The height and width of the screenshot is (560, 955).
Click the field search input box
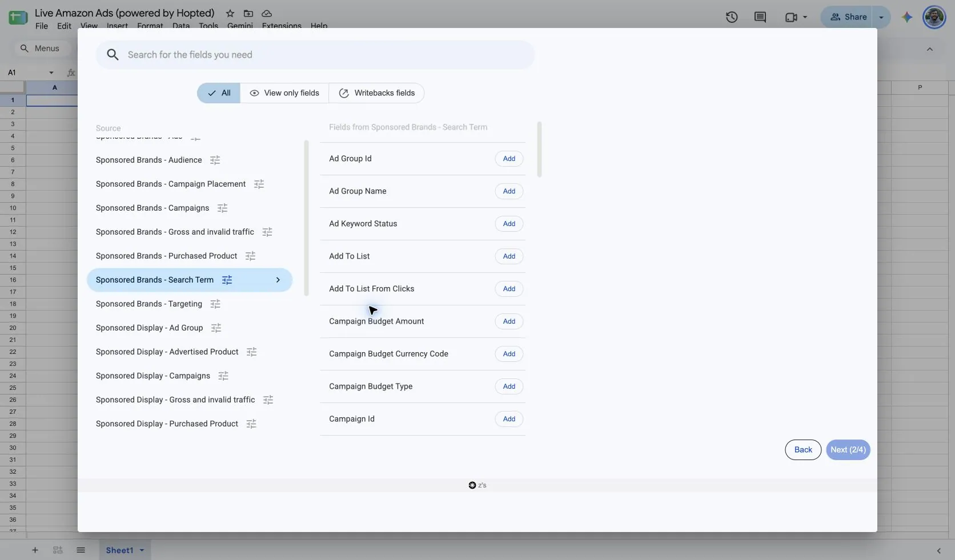coord(315,55)
